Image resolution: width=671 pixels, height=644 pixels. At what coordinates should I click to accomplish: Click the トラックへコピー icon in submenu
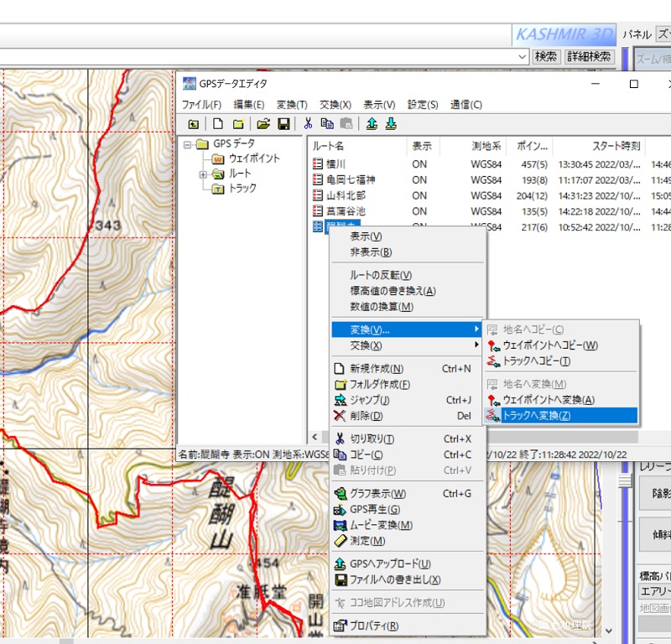[493, 361]
